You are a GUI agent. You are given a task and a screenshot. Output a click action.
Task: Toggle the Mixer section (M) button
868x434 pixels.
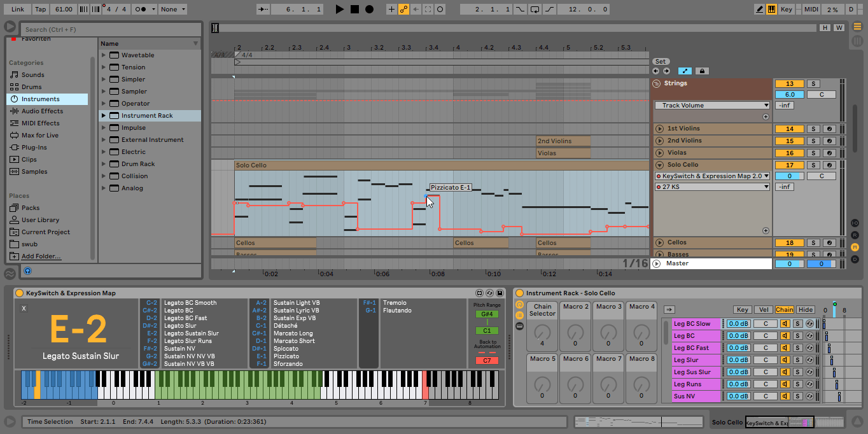[855, 247]
